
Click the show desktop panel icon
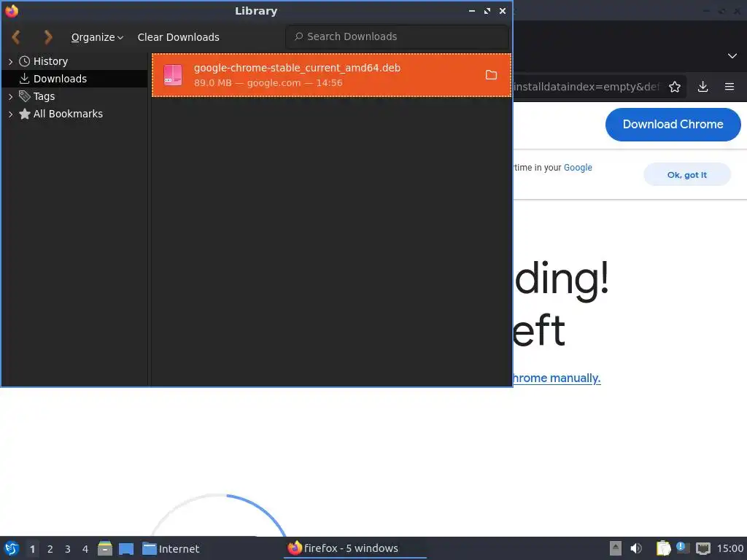126,549
